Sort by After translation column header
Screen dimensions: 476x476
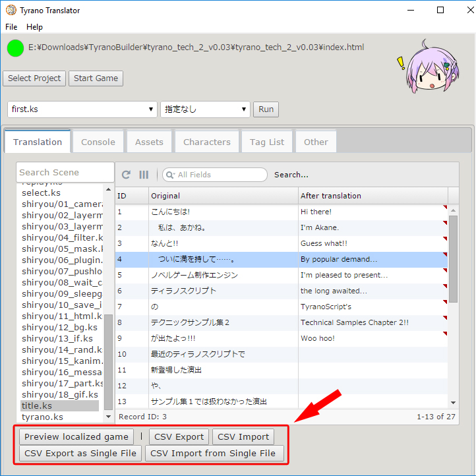point(372,196)
